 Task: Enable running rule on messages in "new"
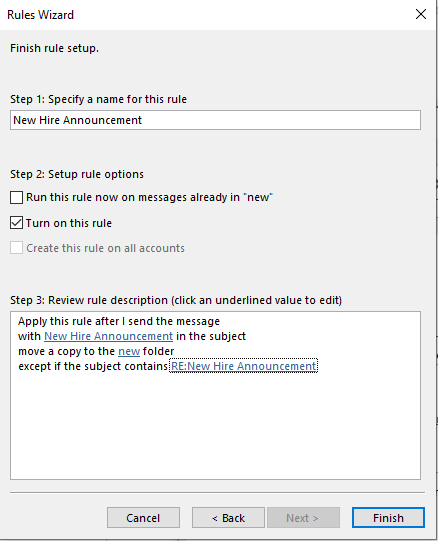(x=16, y=197)
